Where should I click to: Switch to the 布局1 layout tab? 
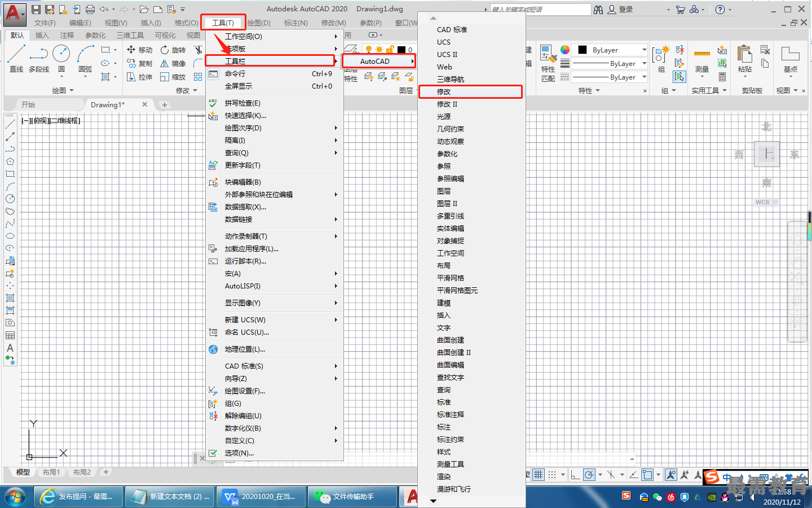point(51,472)
